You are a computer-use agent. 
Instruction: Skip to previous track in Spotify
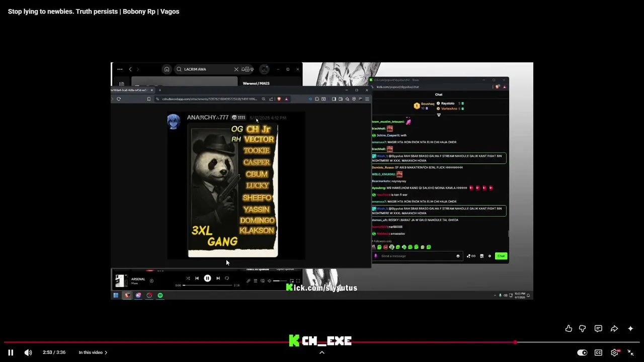[x=197, y=278]
